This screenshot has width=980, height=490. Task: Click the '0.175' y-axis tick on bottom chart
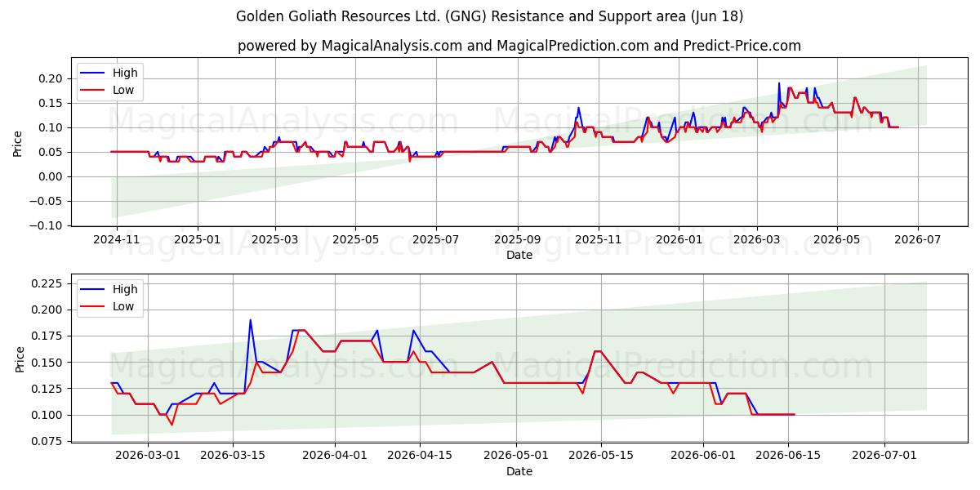click(48, 336)
